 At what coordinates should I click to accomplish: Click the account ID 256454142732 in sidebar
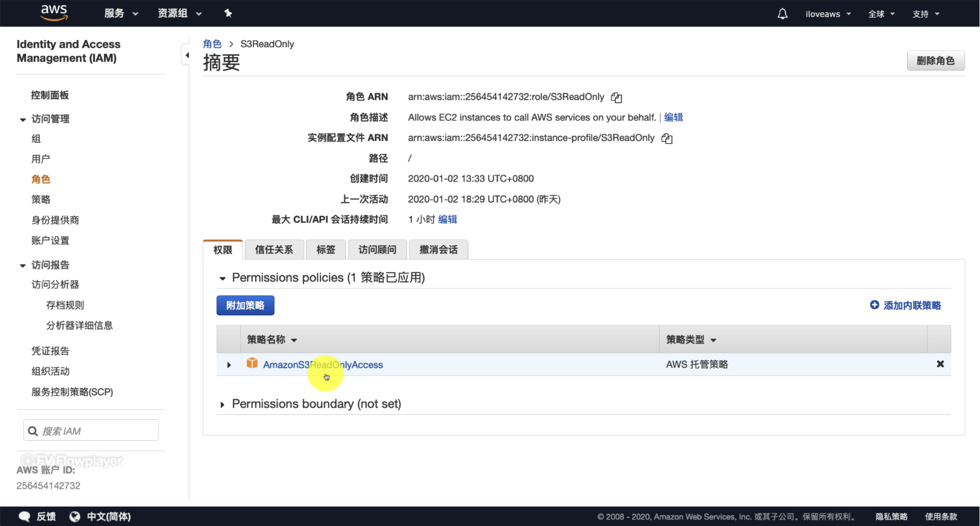coord(48,486)
